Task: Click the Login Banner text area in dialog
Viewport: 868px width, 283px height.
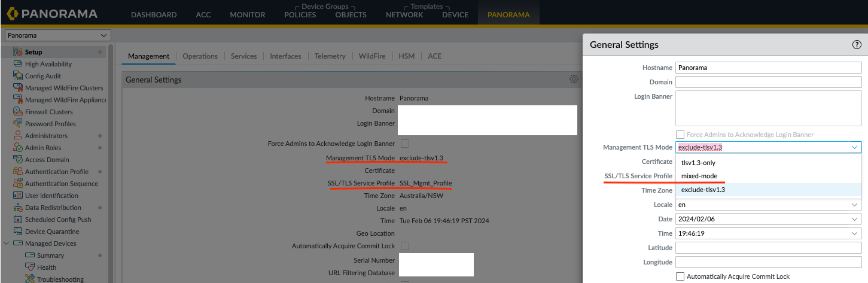Action: [769, 108]
